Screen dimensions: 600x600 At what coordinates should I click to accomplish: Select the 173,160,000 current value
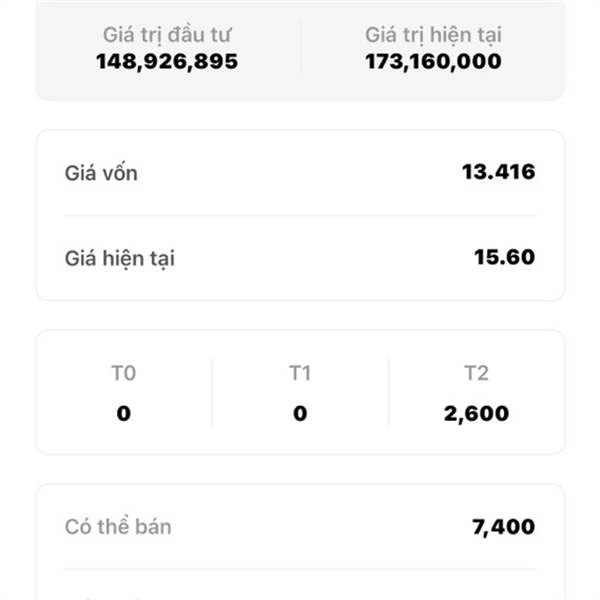tap(433, 61)
